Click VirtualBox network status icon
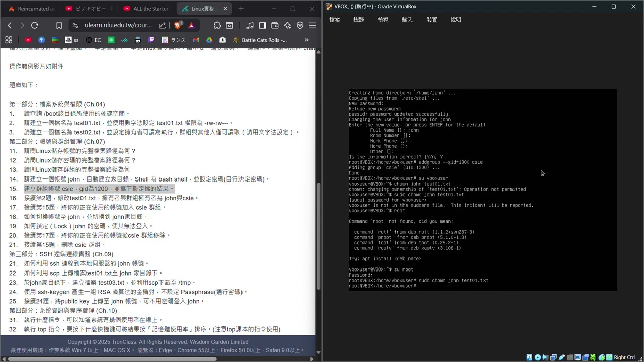This screenshot has height=362, width=644. coord(554,357)
